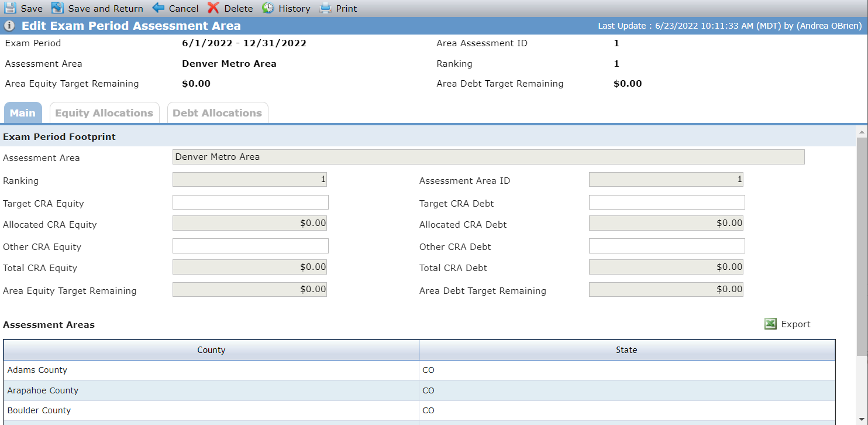868x425 pixels.
Task: Click the Allocated CRA Equity field
Action: click(x=250, y=223)
